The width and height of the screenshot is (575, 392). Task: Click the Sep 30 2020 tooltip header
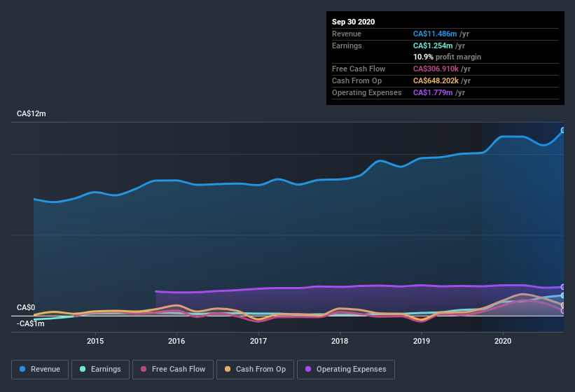[353, 22]
